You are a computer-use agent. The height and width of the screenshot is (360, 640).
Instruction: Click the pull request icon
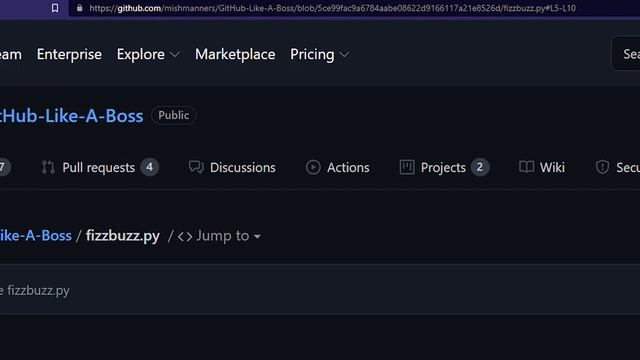[48, 167]
